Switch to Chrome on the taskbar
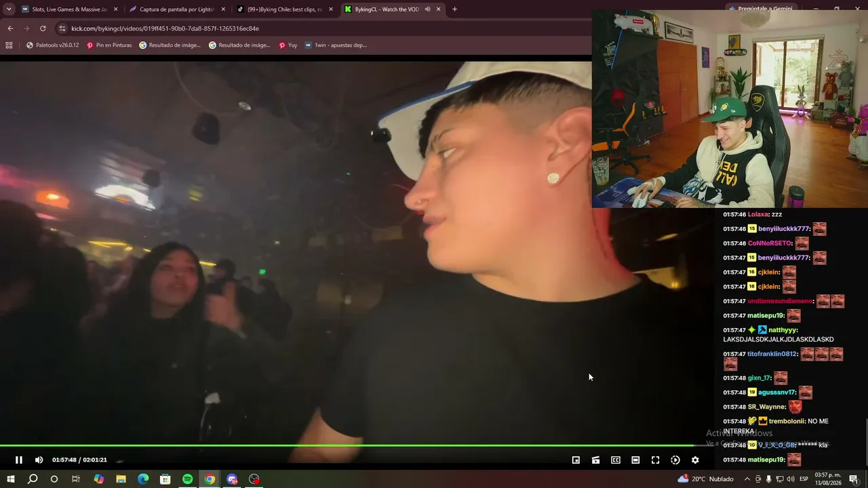 tap(210, 479)
